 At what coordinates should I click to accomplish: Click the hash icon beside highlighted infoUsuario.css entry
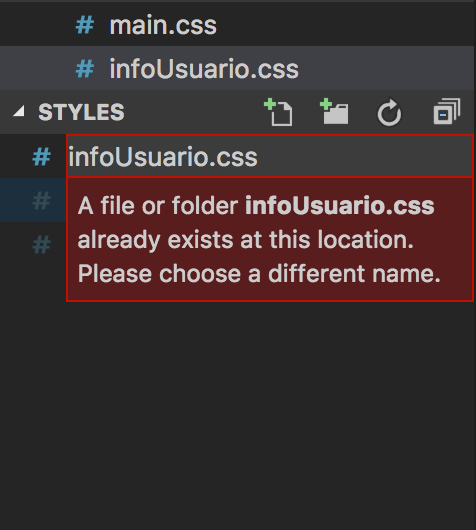pyautogui.click(x=85, y=69)
